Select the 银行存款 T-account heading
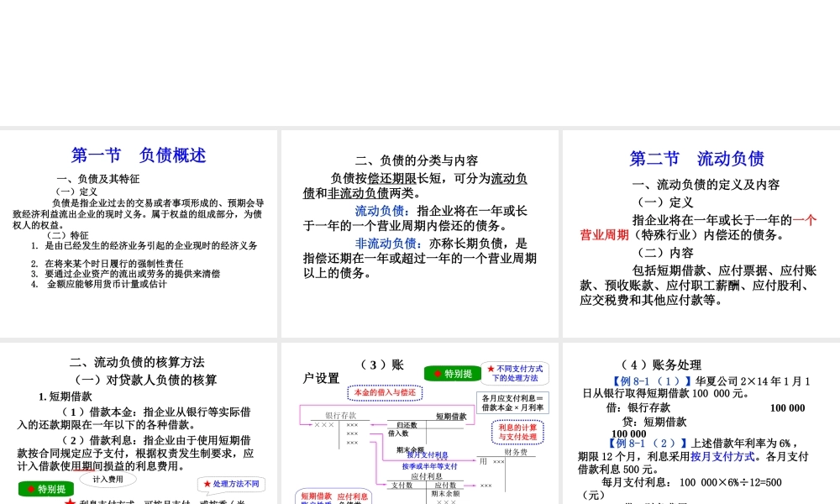The image size is (840, 504). [340, 415]
